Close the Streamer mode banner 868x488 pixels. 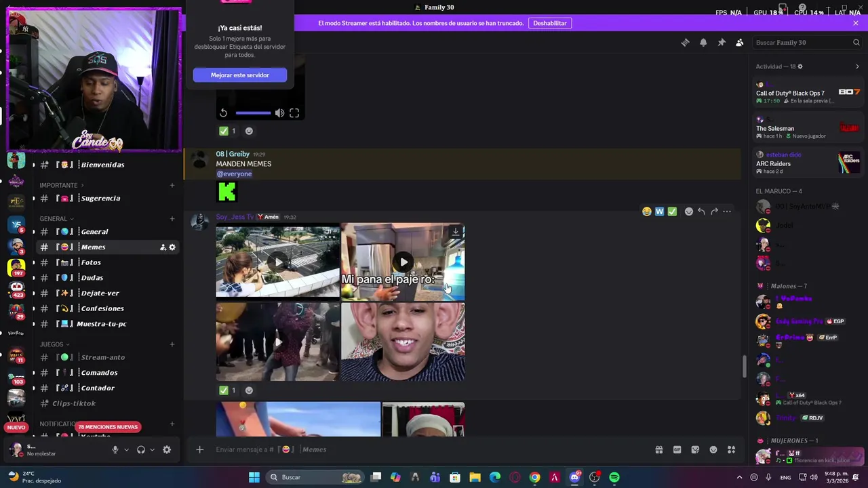(856, 23)
